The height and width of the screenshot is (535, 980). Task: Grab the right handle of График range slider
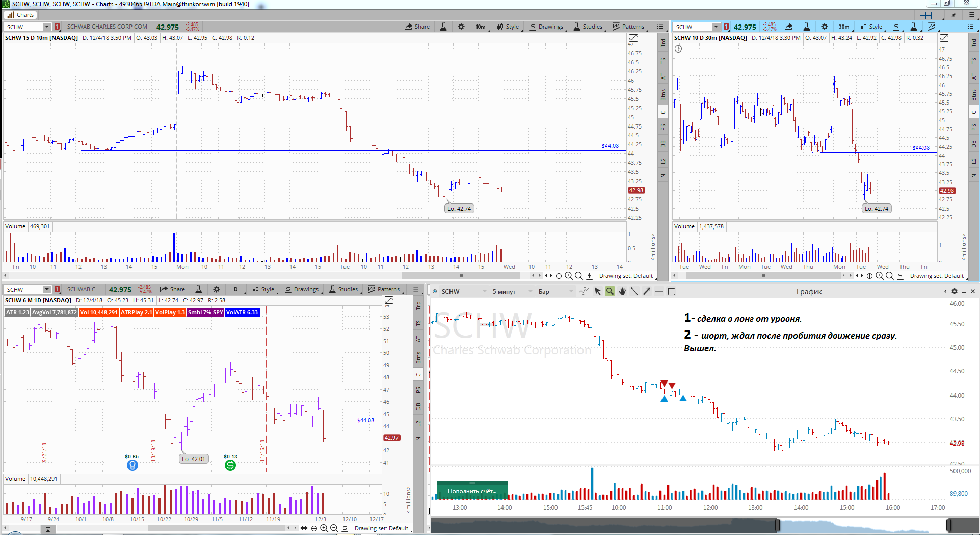(949, 525)
